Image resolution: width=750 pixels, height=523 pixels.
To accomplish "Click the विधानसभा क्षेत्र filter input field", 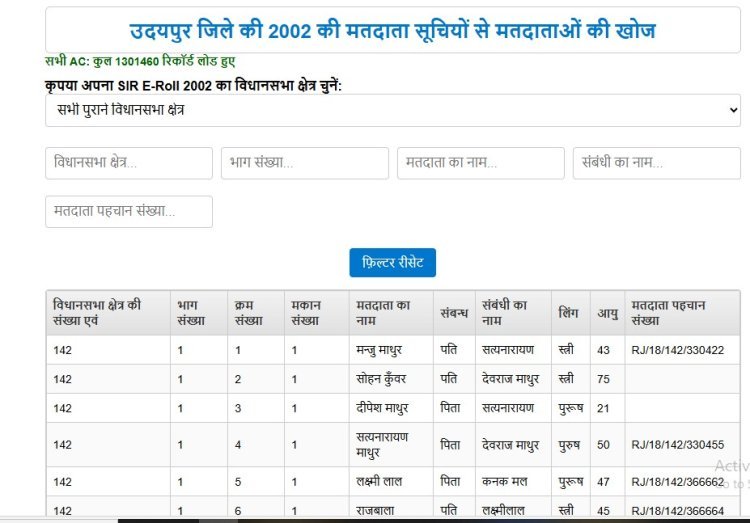I will [129, 163].
